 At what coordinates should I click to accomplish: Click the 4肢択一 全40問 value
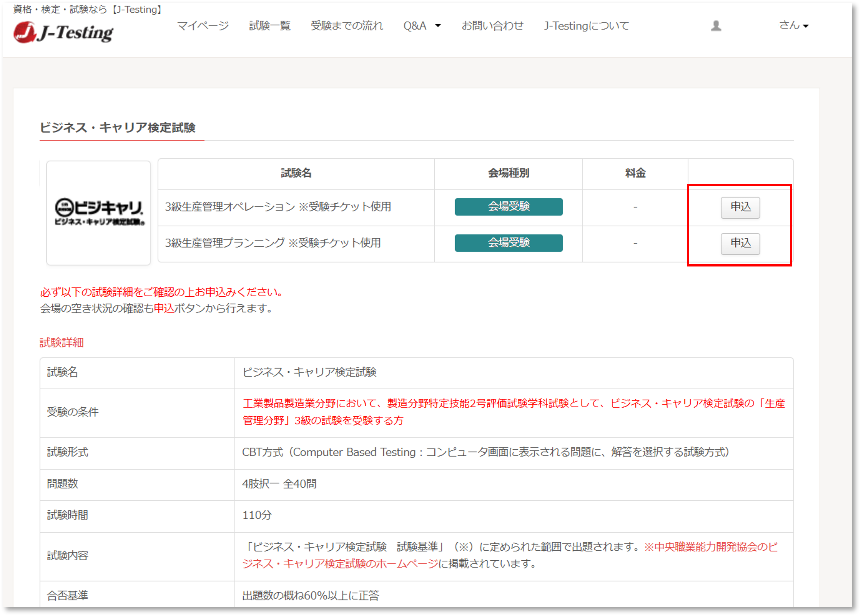[x=279, y=484]
